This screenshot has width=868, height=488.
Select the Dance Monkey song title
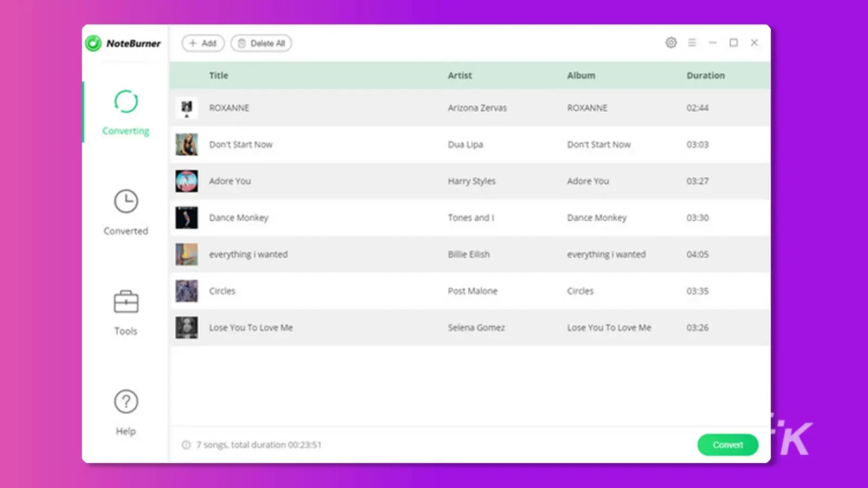239,217
